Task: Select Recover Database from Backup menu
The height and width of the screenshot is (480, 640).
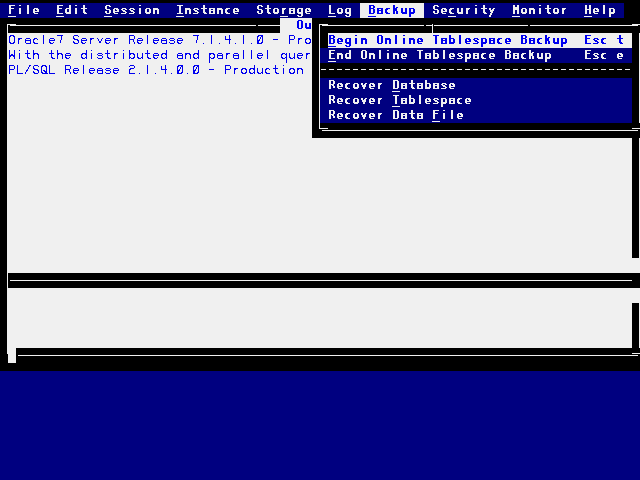Action: [392, 85]
